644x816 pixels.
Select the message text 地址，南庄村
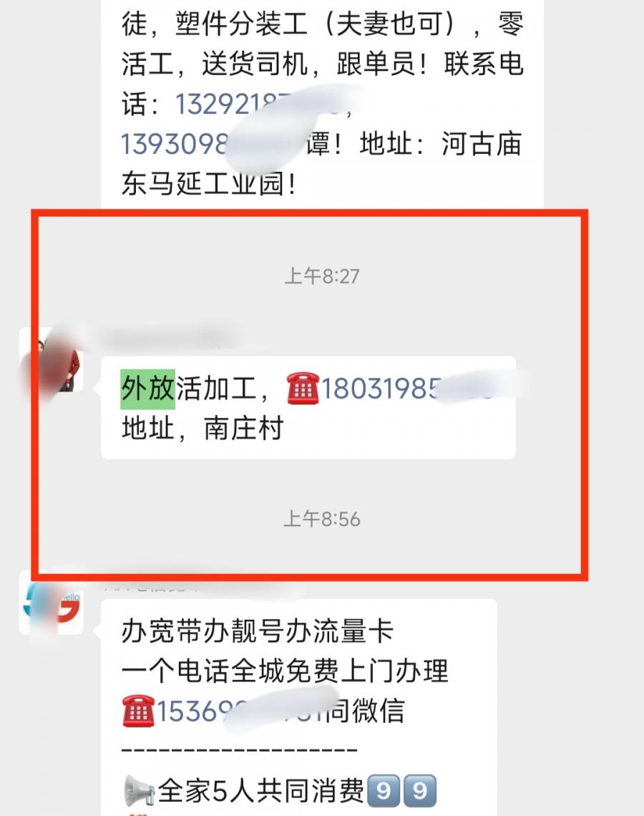(203, 429)
